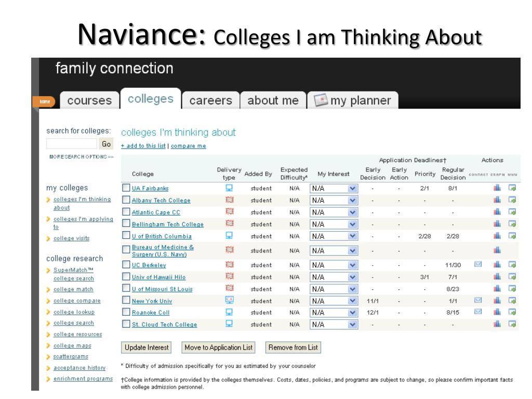This screenshot has height=399, width=532.
Task: Click the contact envelope icon for UC Berkeley
Action: click(478, 264)
